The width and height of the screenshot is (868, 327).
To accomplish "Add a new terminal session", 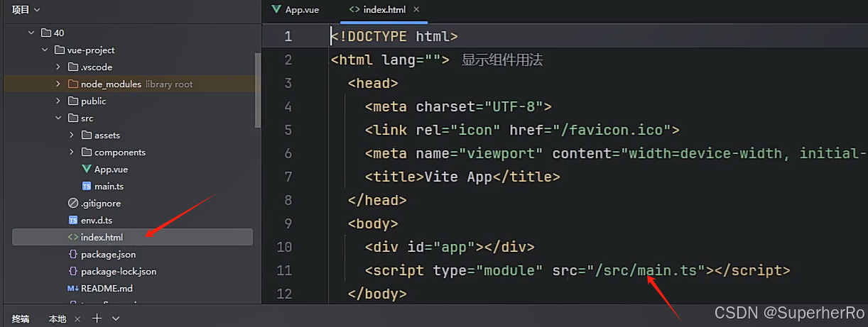I will coord(97,318).
